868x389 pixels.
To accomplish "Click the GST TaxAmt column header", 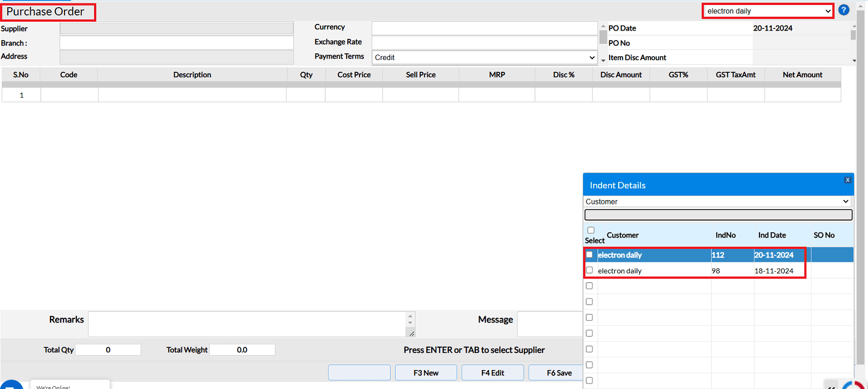I will [x=736, y=74].
